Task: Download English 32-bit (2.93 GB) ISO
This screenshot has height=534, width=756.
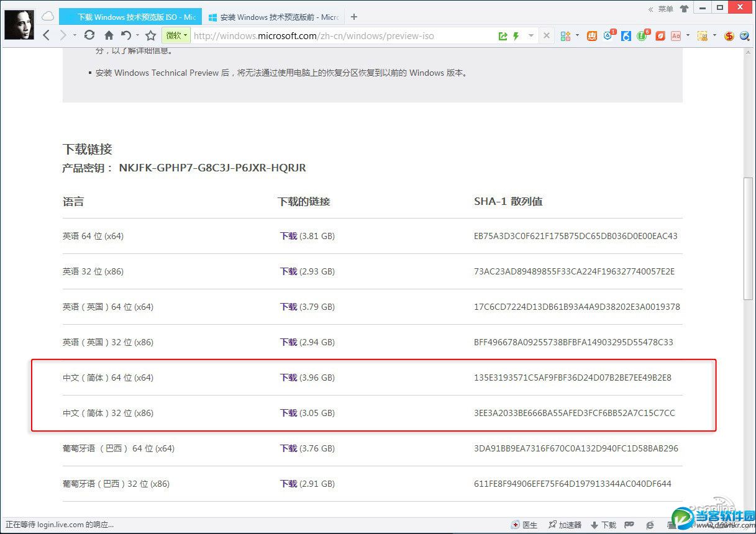Action: (x=288, y=271)
